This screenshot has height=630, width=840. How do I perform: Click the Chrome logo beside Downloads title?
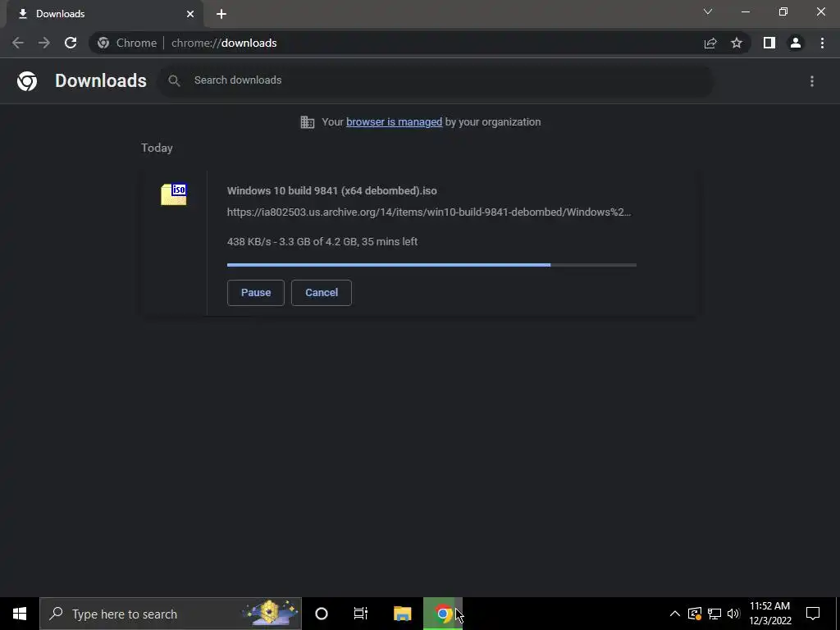[27, 81]
